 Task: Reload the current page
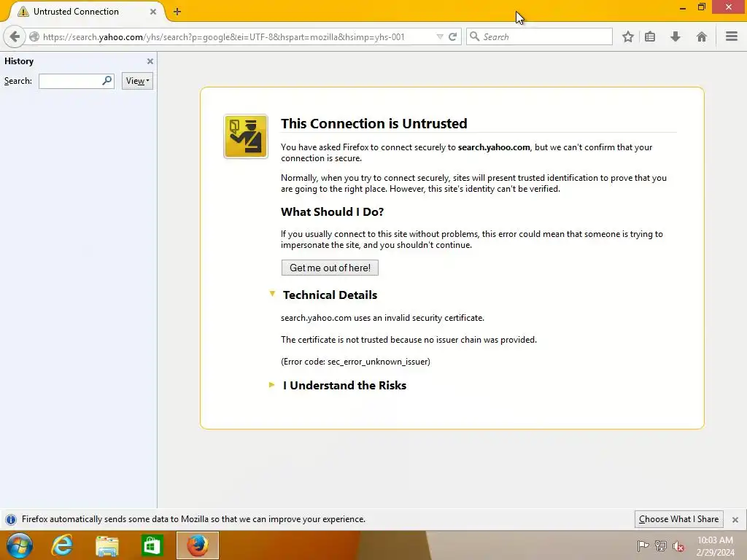point(452,36)
